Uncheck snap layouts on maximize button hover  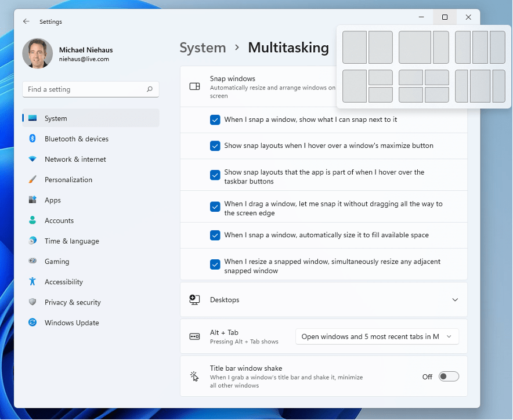pyautogui.click(x=215, y=146)
